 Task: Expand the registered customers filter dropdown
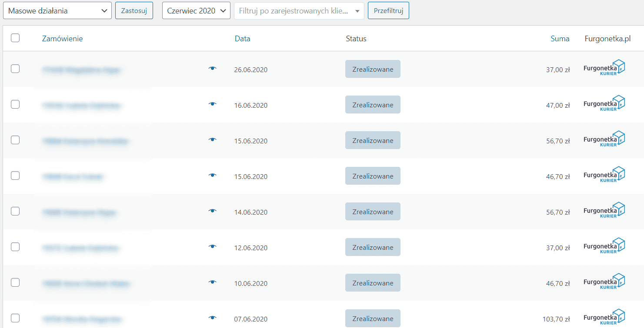(x=299, y=10)
